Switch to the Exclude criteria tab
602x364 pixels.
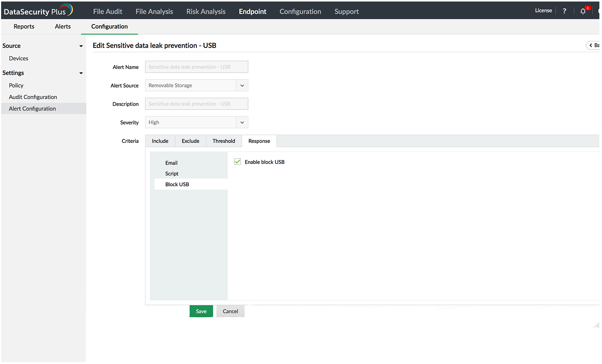(x=190, y=141)
